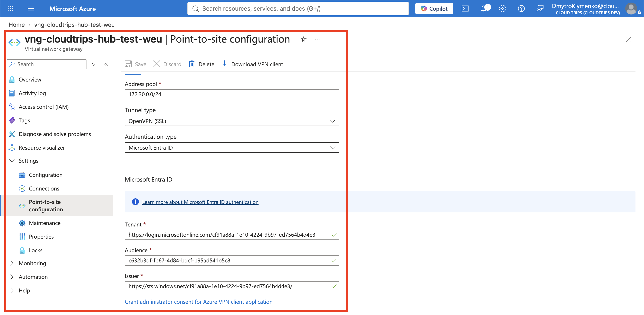This screenshot has width=644, height=315.
Task: Collapse the sidebar with double chevron
Action: pos(106,64)
